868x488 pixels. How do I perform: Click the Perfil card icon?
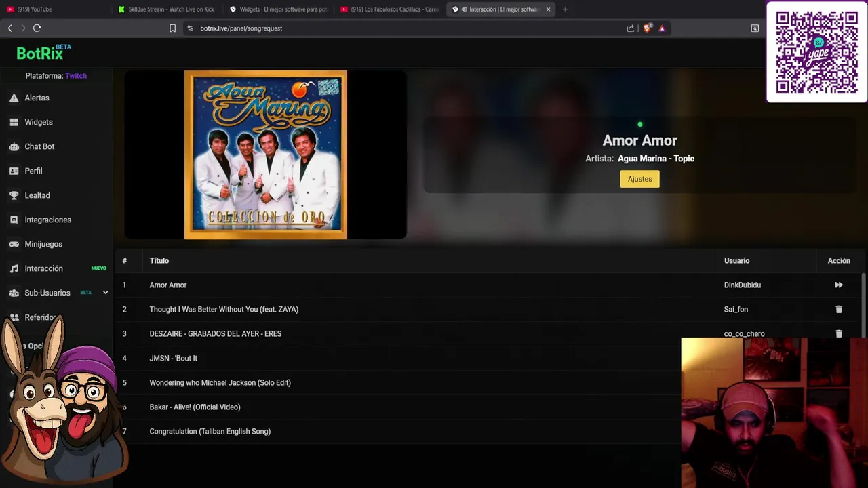[x=14, y=171]
